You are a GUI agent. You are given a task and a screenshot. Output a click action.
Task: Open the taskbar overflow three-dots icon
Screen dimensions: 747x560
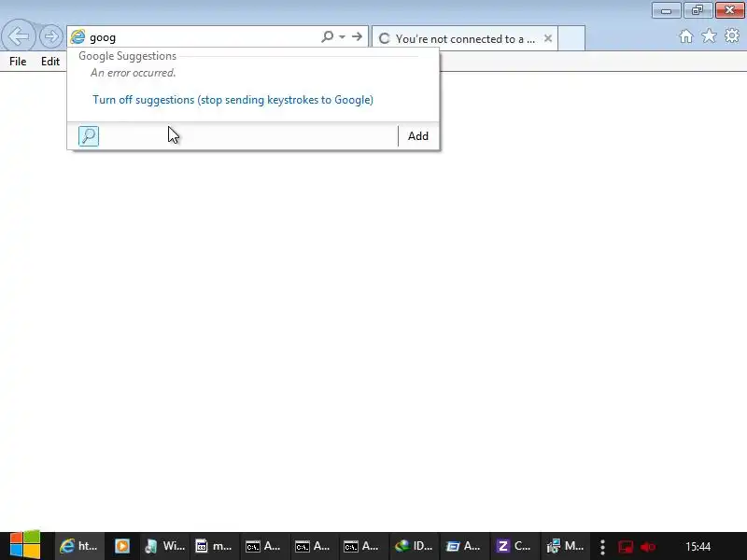click(x=602, y=547)
